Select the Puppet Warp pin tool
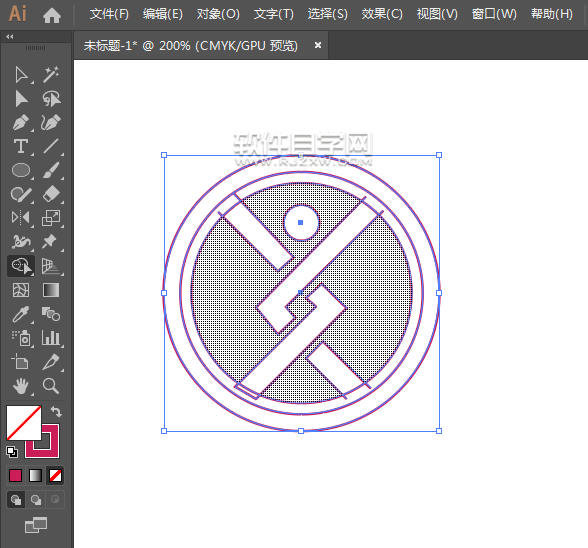Image resolution: width=588 pixels, height=548 pixels. pyautogui.click(x=50, y=242)
